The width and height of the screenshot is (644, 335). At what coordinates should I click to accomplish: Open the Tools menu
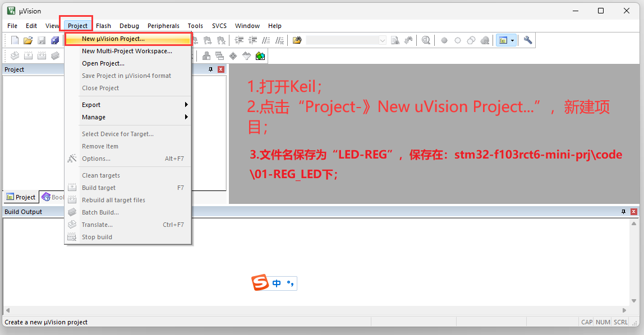pyautogui.click(x=195, y=26)
